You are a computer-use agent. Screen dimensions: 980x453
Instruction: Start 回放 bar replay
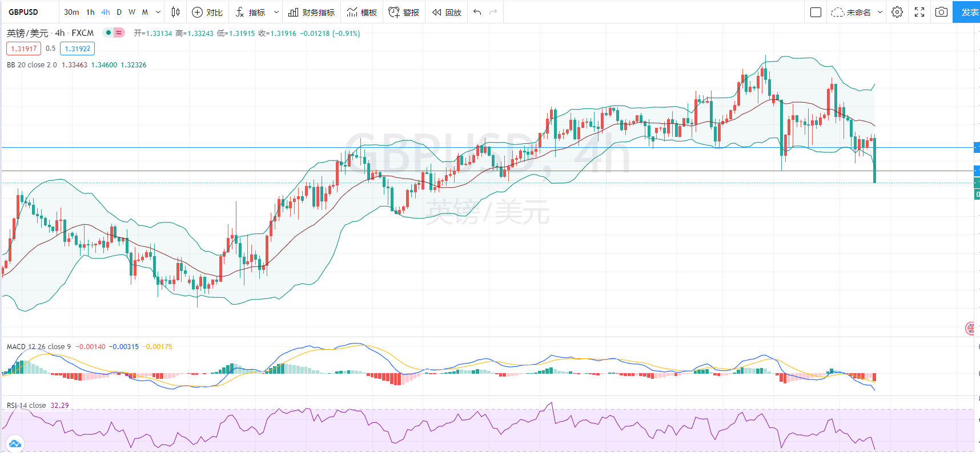pos(447,12)
